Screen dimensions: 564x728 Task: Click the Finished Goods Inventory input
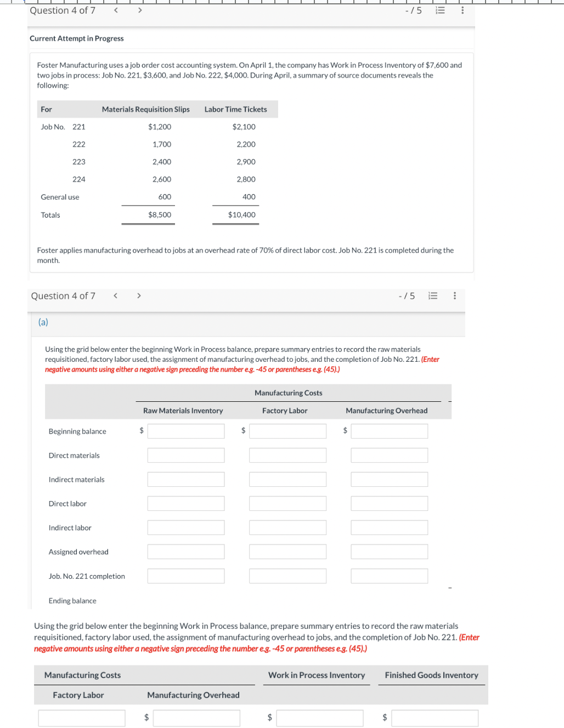(435, 718)
